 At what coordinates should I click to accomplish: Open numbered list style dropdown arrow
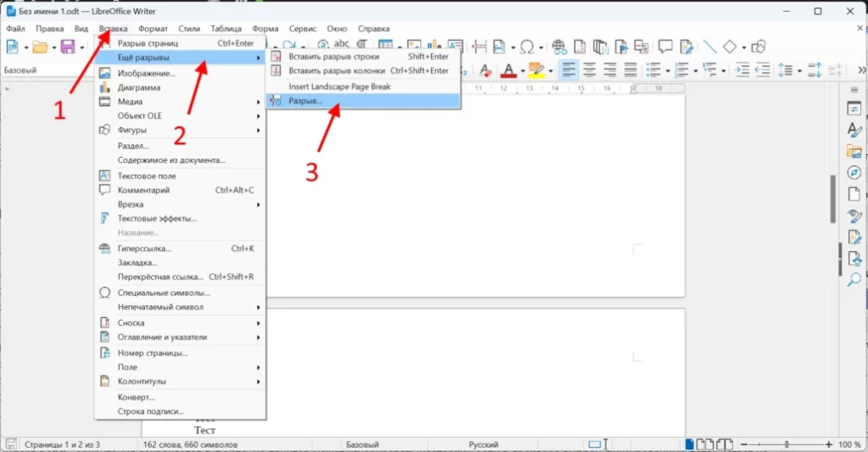[x=696, y=71]
